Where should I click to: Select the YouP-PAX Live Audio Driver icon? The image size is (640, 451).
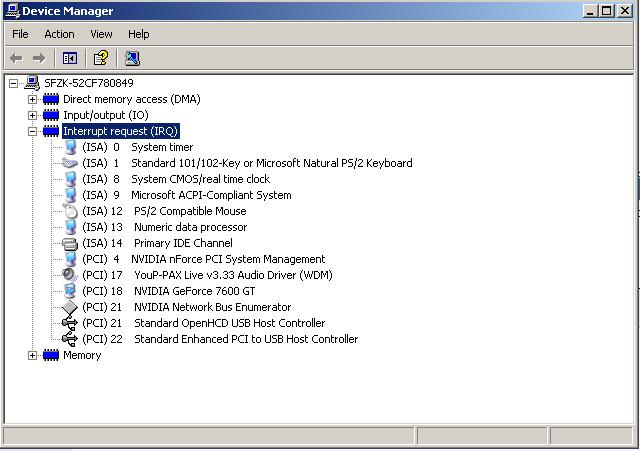tap(70, 275)
